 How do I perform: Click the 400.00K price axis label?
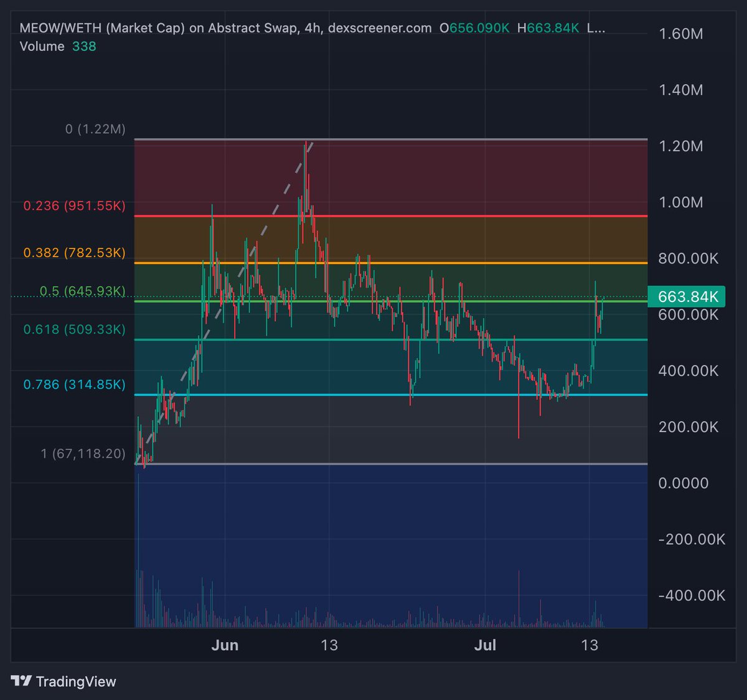[688, 371]
